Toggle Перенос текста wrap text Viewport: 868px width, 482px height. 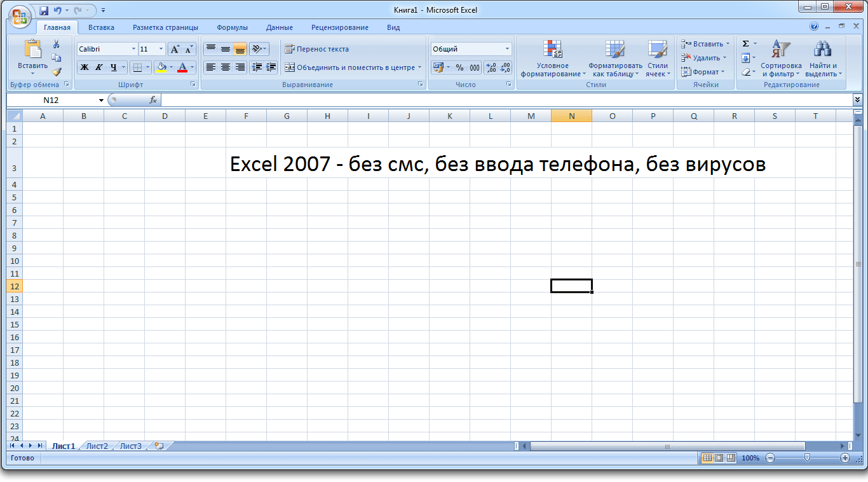(x=316, y=49)
